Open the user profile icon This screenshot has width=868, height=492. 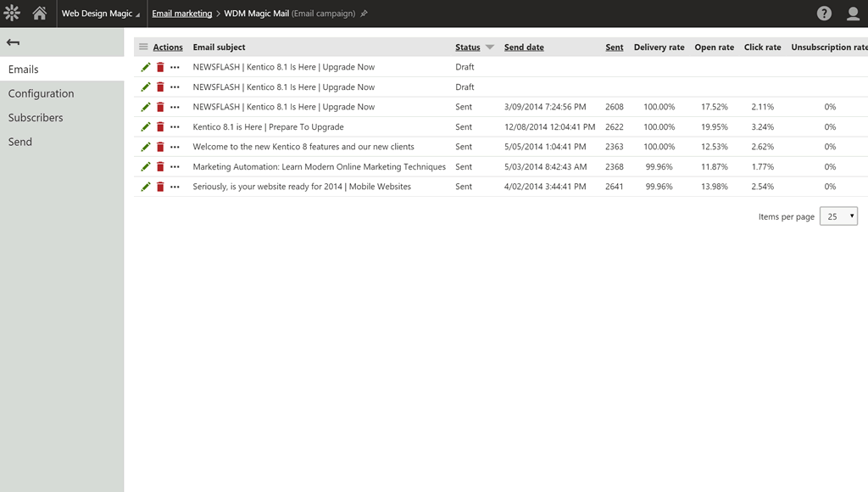pyautogui.click(x=853, y=14)
